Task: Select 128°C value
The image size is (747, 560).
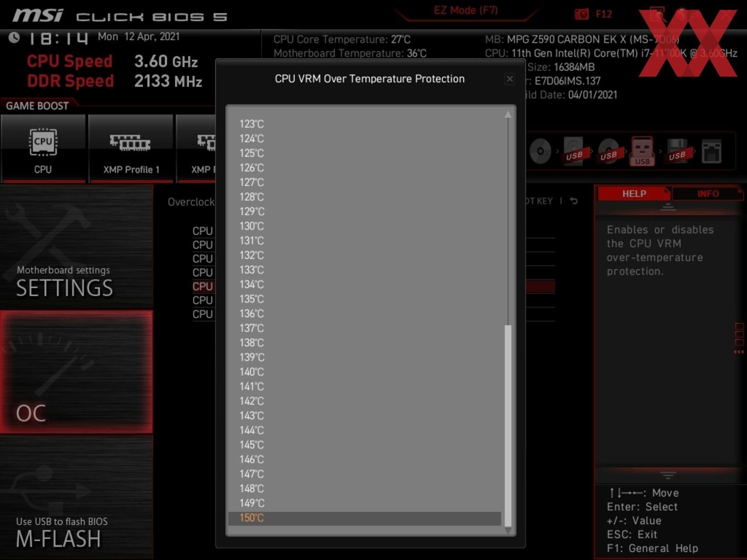Action: coord(365,197)
